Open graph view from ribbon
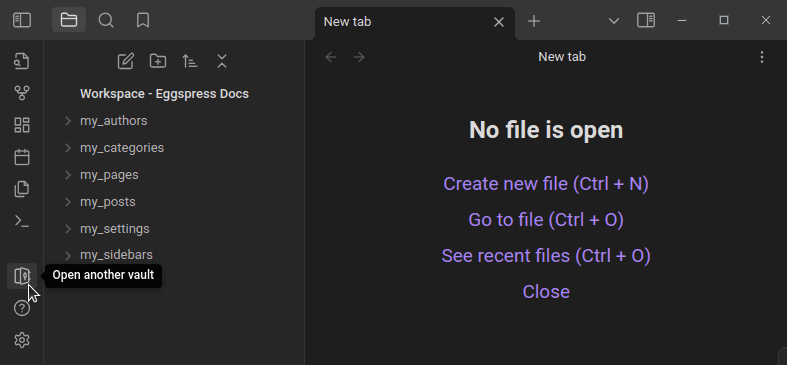 22,93
